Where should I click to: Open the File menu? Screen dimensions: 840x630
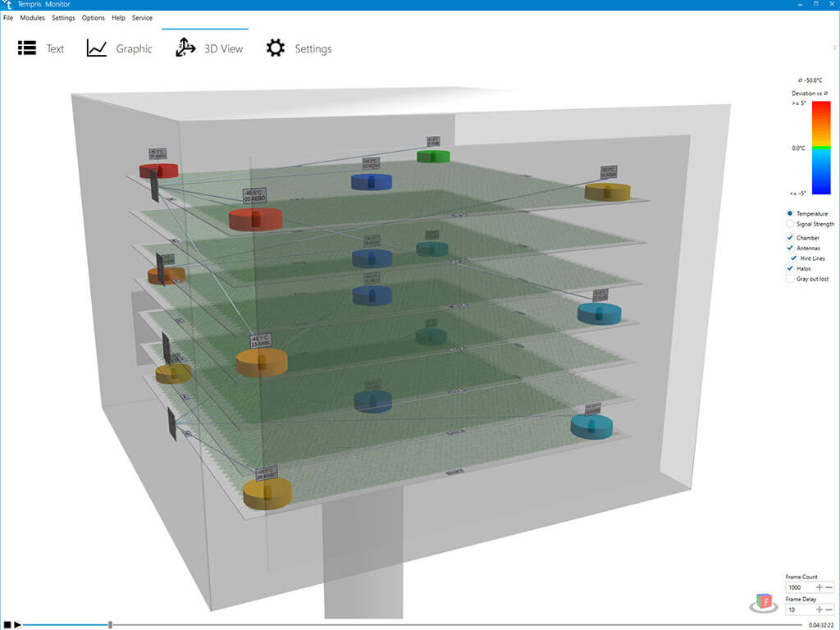pyautogui.click(x=8, y=17)
